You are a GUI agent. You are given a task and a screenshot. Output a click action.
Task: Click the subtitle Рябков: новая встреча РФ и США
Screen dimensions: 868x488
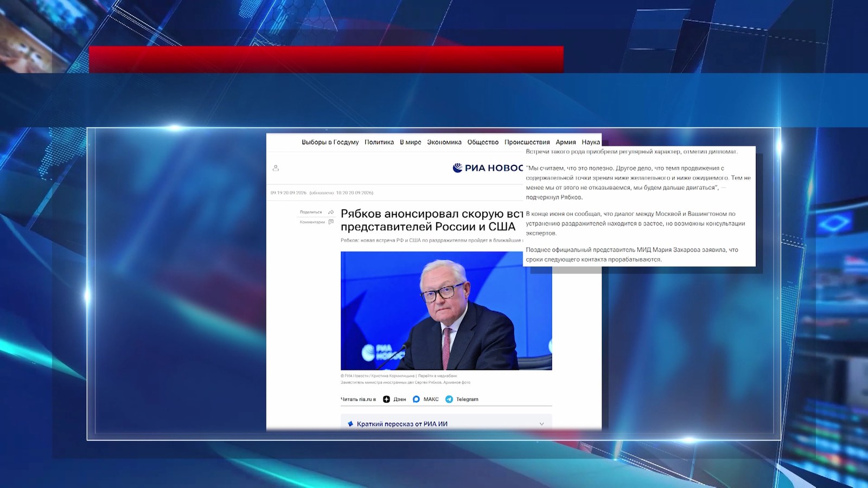[432, 240]
